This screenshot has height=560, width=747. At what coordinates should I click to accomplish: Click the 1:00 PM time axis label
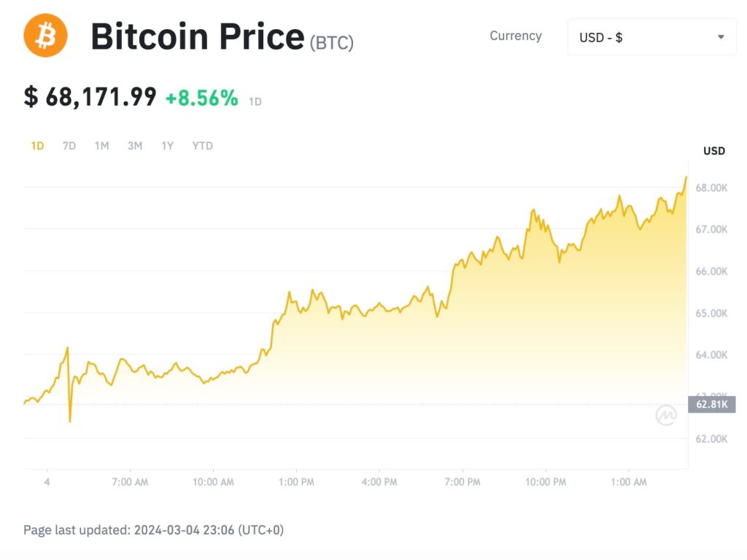coord(297,482)
